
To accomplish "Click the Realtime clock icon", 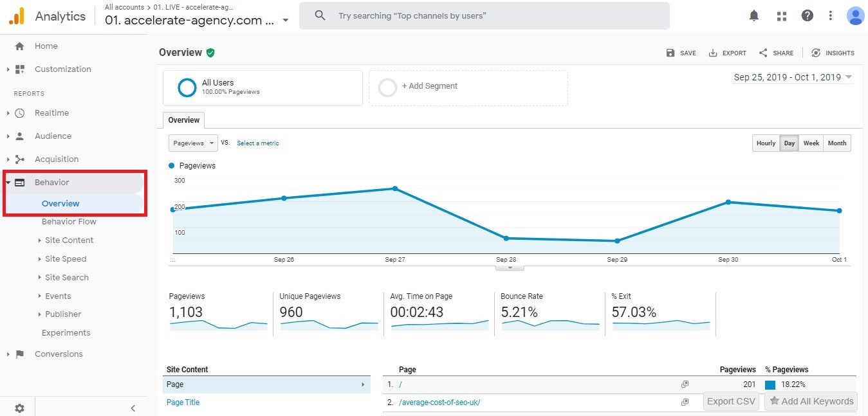I will click(x=19, y=113).
